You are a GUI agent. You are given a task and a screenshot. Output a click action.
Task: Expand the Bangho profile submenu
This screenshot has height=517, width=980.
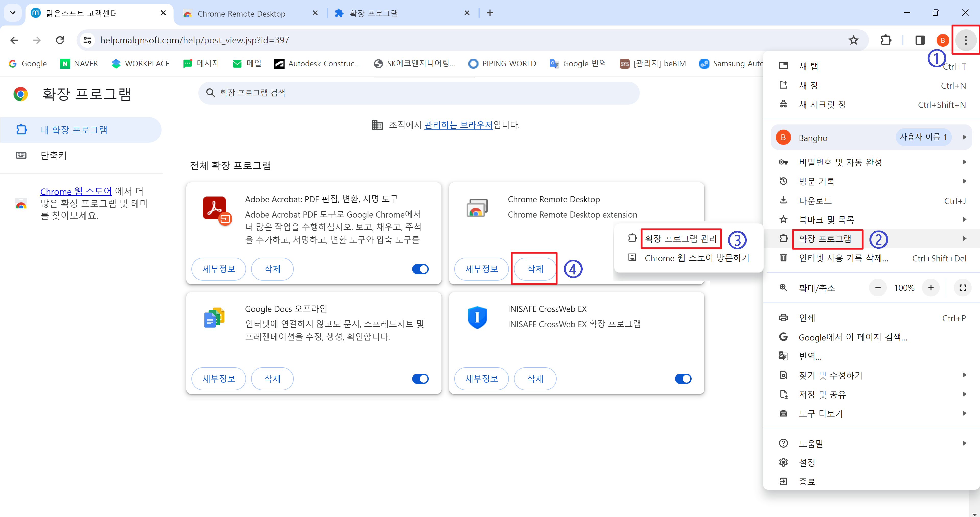tap(871, 137)
